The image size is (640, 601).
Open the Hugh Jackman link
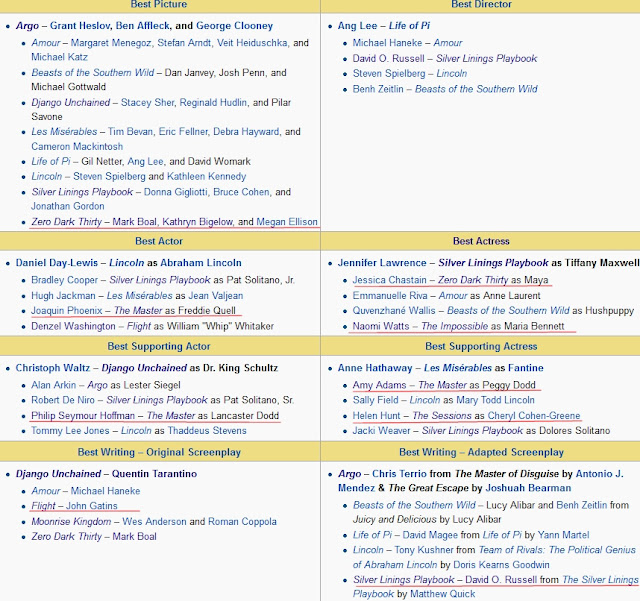tap(63, 296)
